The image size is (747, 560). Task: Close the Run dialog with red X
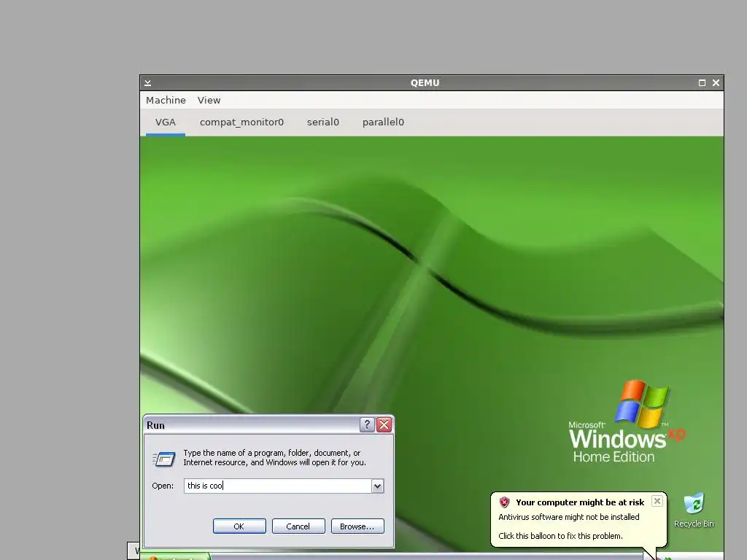[384, 425]
